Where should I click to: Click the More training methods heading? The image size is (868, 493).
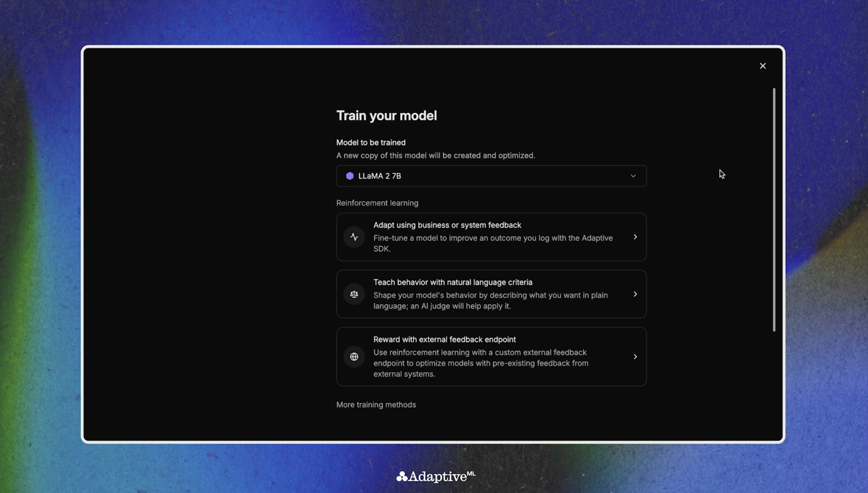[376, 405]
